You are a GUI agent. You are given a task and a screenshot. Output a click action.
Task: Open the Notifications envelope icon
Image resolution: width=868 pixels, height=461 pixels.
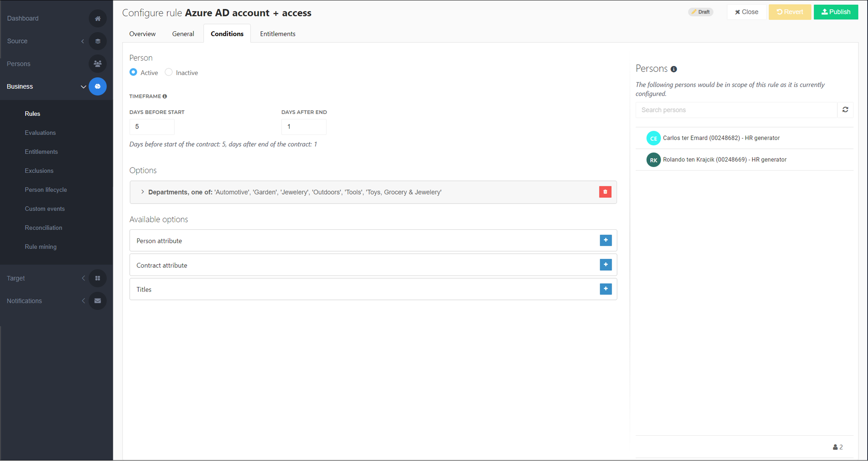click(x=98, y=301)
